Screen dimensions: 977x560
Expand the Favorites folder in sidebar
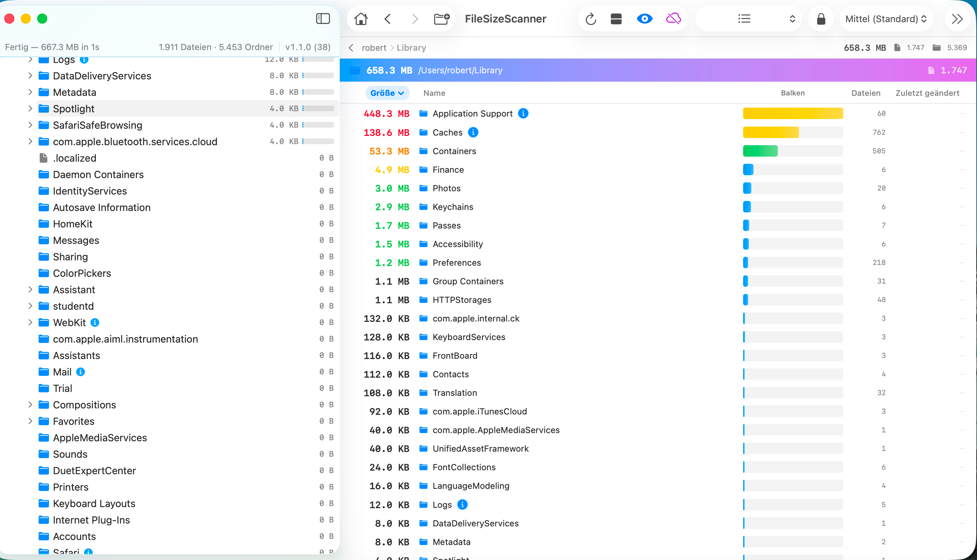point(30,421)
